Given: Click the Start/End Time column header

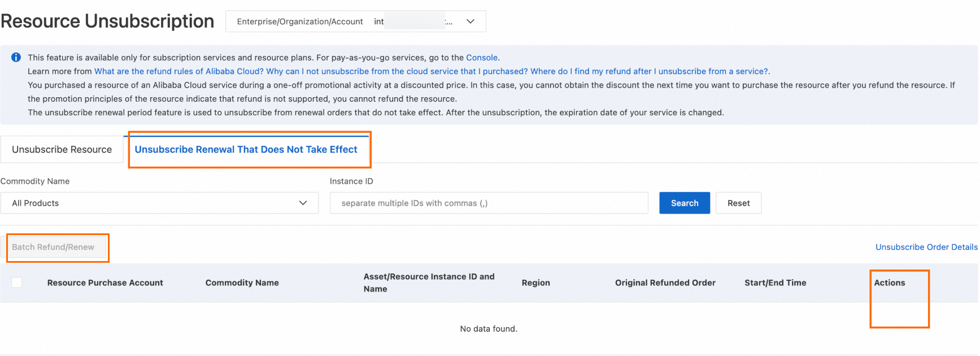Looking at the screenshot, I should coord(775,283).
